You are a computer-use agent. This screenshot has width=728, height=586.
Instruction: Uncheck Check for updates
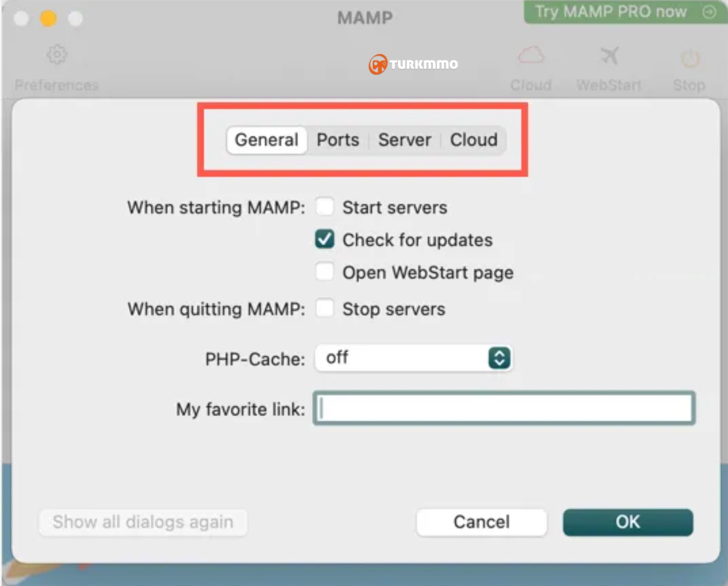[324, 239]
